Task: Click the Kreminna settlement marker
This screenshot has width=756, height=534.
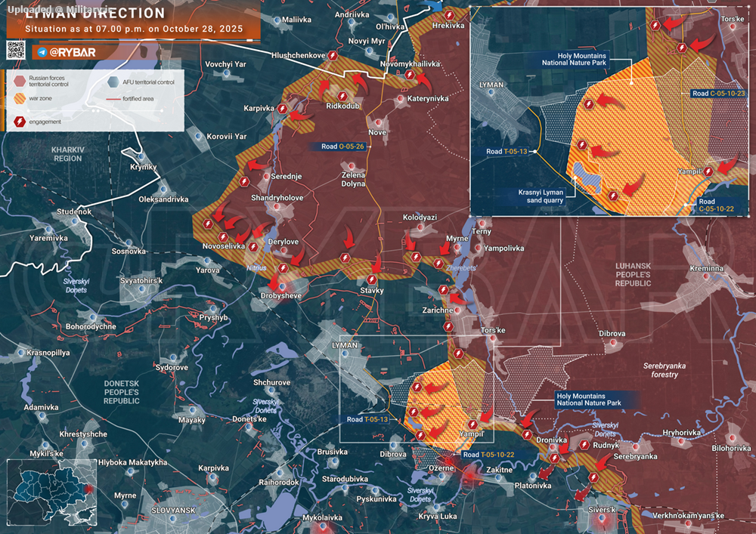Action: [708, 277]
